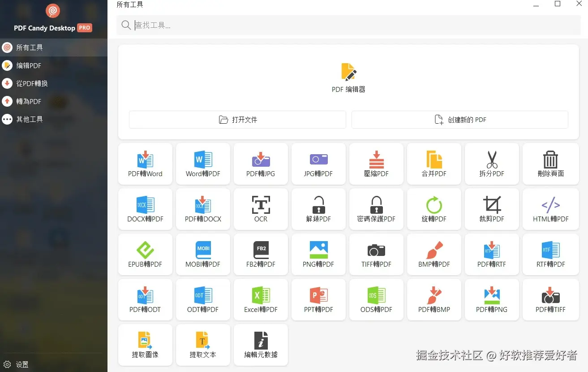
Task: Open the PDF轉DOCX tool
Action: (203, 209)
